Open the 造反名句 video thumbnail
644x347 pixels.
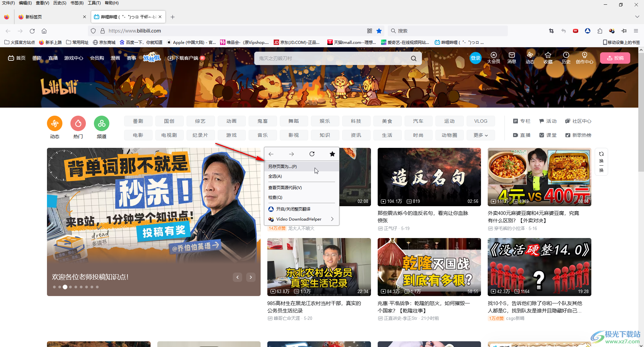click(x=429, y=177)
